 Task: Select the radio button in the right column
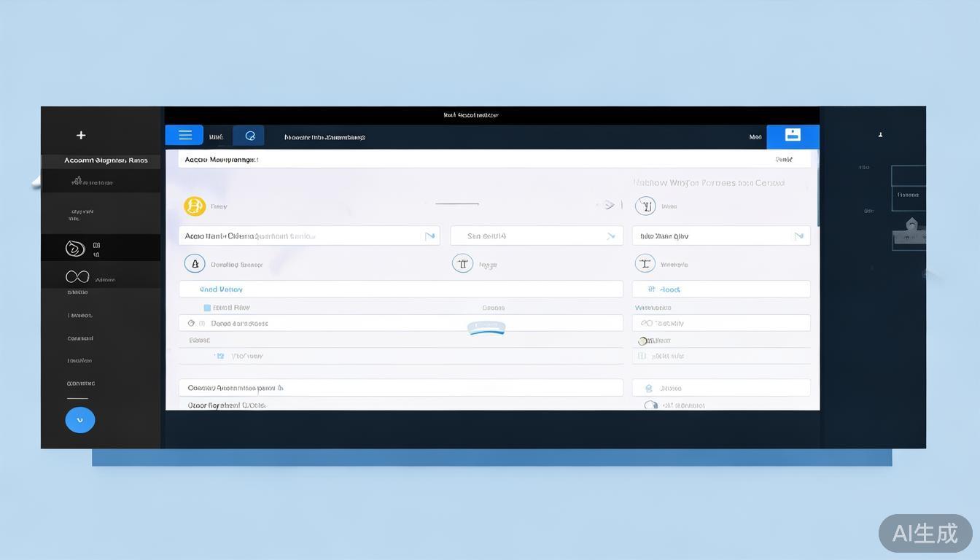pos(643,341)
